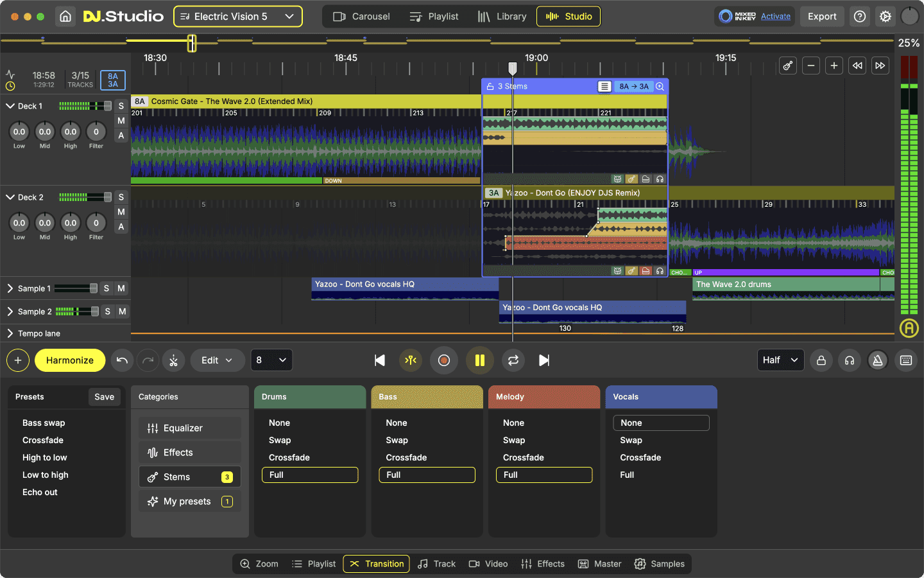Click the Harmonize button

70,360
